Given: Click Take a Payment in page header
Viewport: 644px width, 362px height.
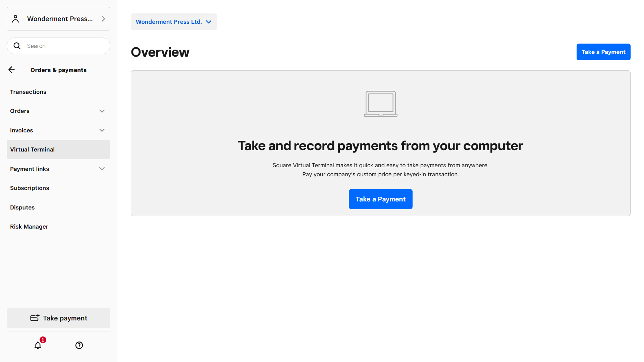Looking at the screenshot, I should 603,52.
